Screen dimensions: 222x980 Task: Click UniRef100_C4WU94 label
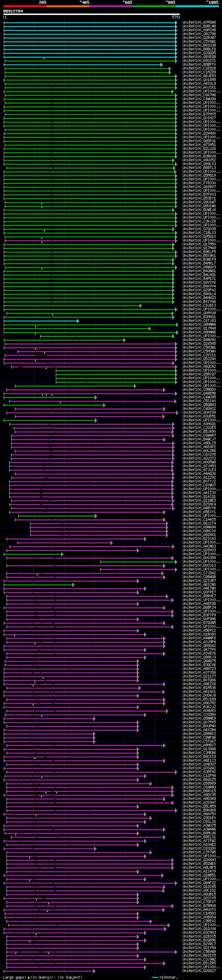coord(199,99)
